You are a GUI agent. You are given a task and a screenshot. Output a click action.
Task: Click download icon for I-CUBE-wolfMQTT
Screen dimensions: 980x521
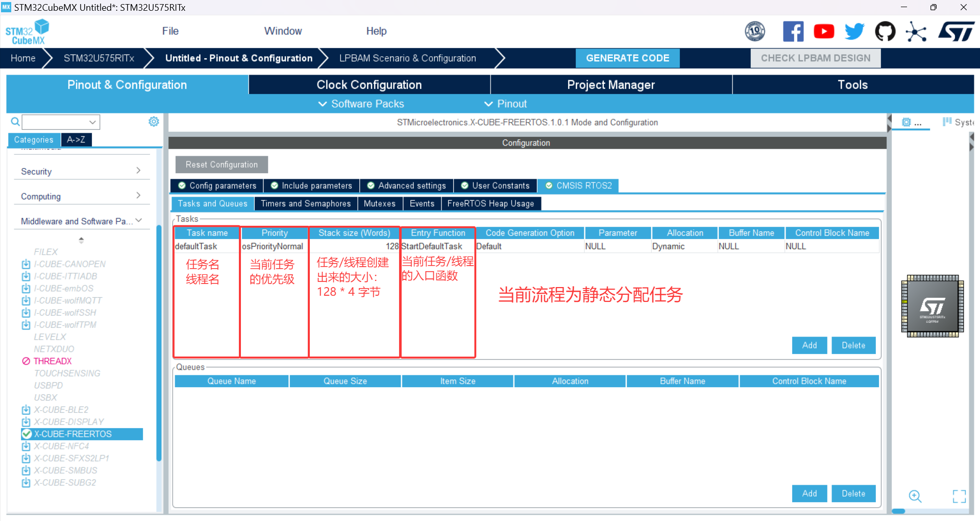coord(26,300)
